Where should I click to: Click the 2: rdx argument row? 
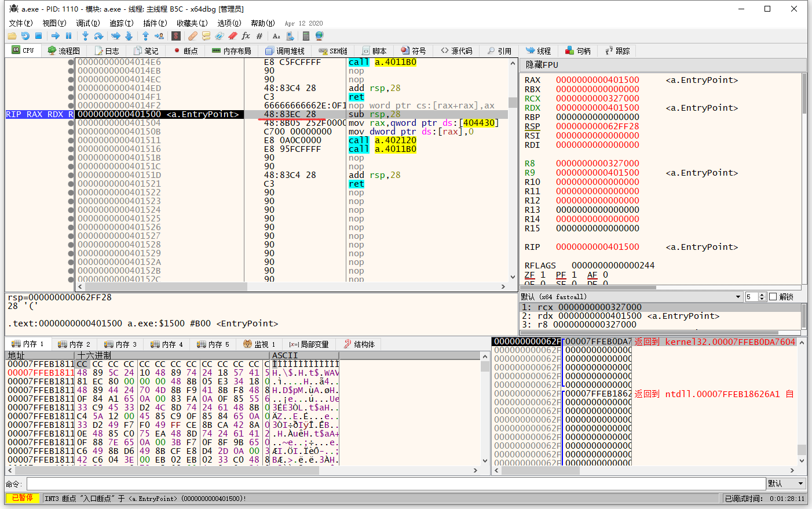click(660, 316)
